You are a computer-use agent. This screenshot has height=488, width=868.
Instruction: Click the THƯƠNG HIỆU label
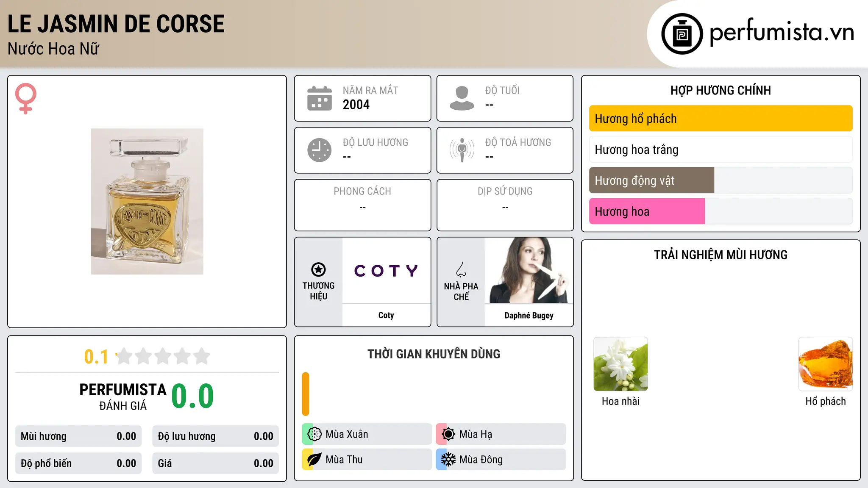(x=318, y=291)
